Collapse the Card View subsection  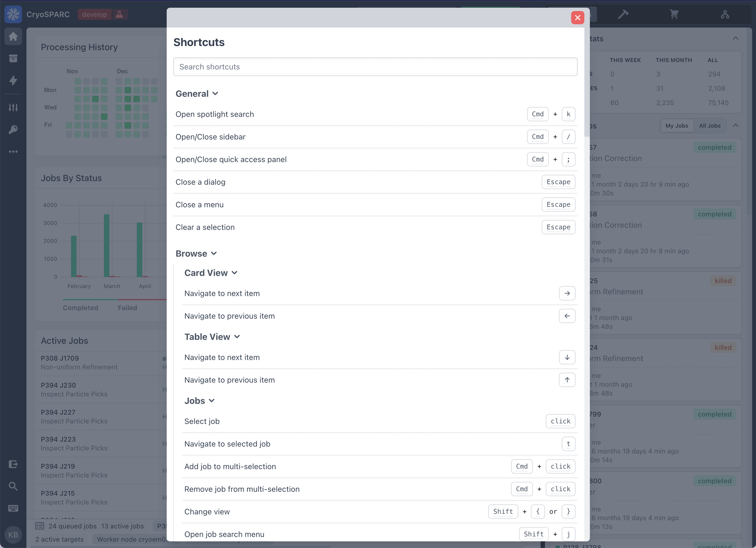235,273
